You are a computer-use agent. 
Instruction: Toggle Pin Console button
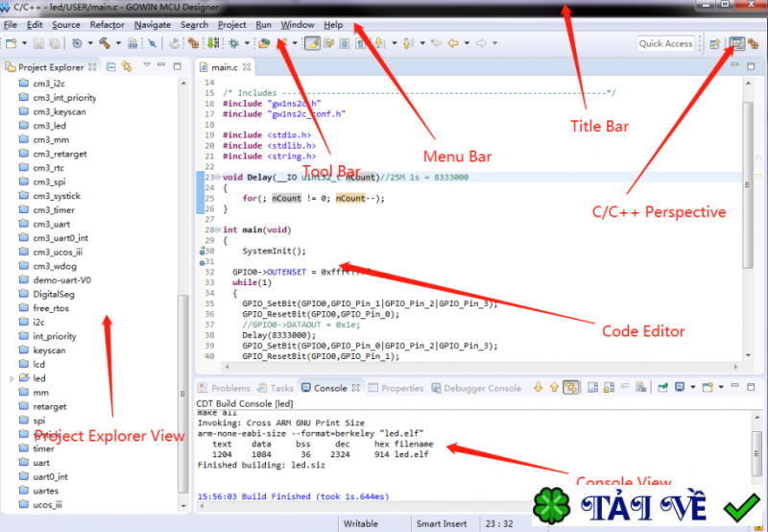pos(662,388)
